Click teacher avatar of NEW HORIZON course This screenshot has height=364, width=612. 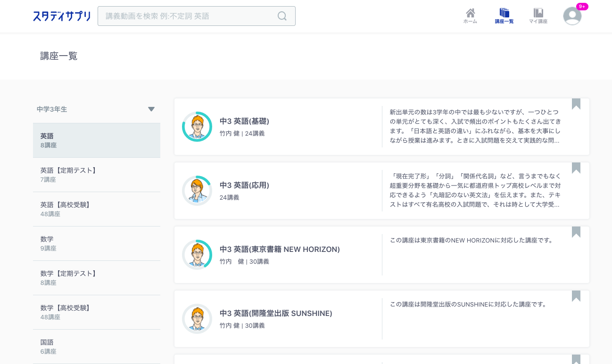pos(197,255)
